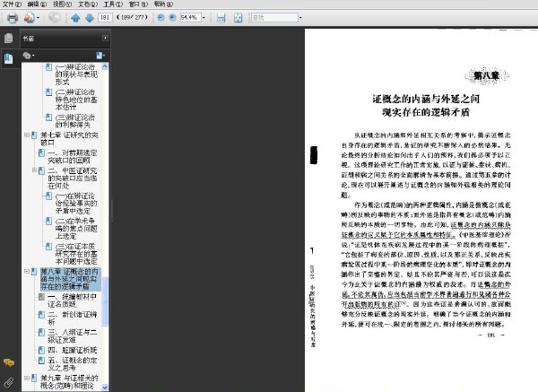Collapse the 第七章 bookmark node
The width and height of the screenshot is (538, 392).
26,135
